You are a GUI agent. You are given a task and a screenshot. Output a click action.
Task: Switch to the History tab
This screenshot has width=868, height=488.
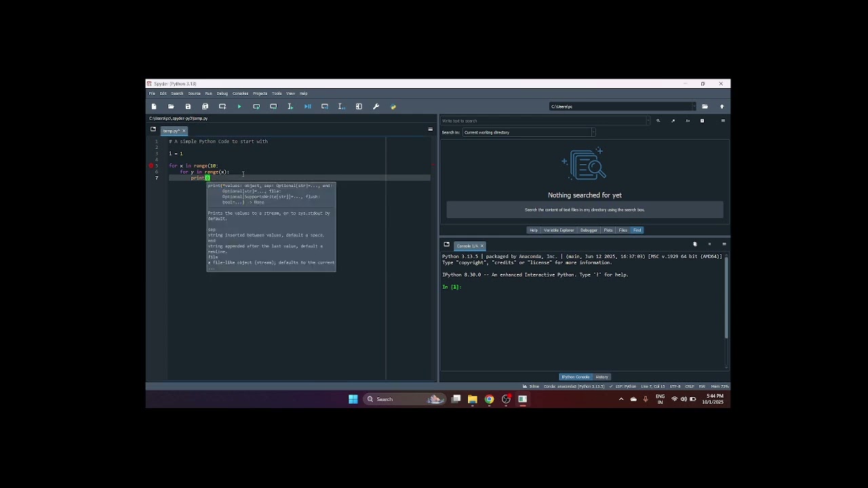pos(602,377)
